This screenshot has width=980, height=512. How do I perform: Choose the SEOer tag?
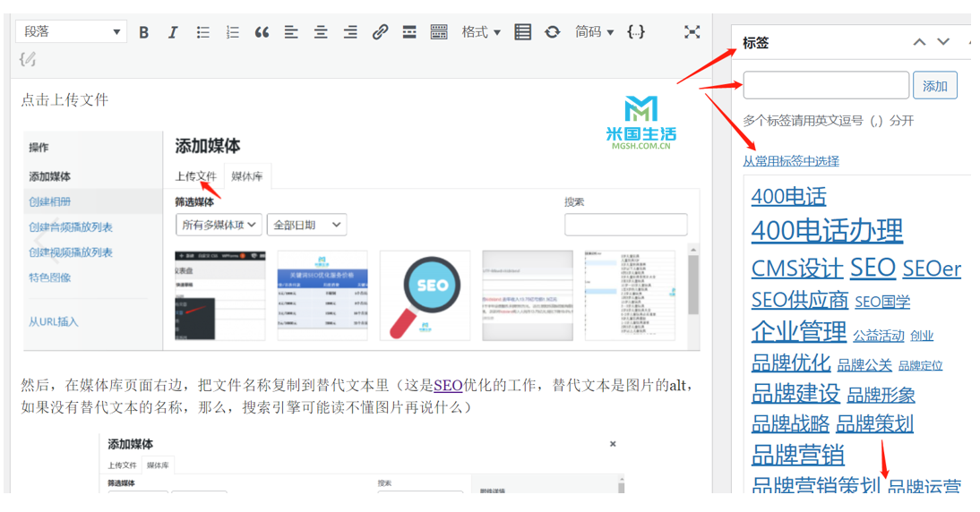(x=932, y=269)
